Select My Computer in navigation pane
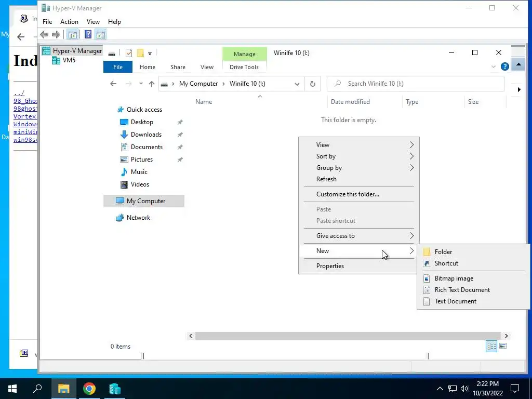 144,201
